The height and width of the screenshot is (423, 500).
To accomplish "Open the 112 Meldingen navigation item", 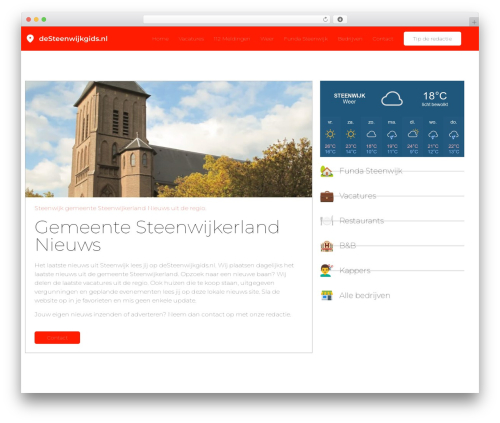I will 232,39.
